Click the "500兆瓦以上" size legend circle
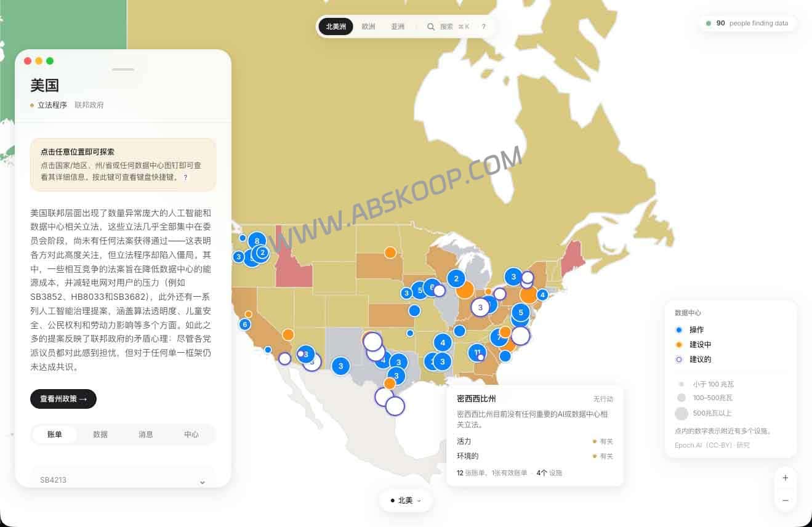 click(x=681, y=413)
